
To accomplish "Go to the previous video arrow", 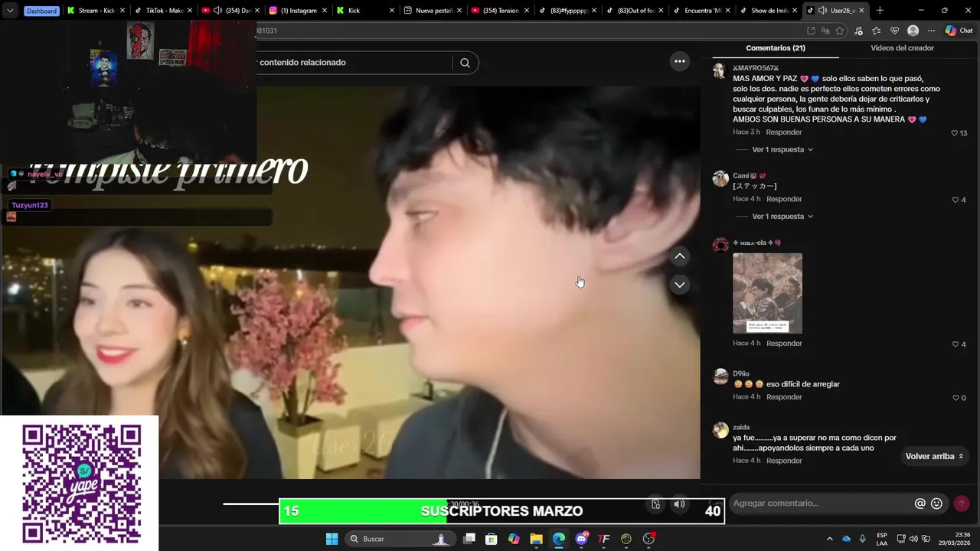I will click(x=679, y=256).
